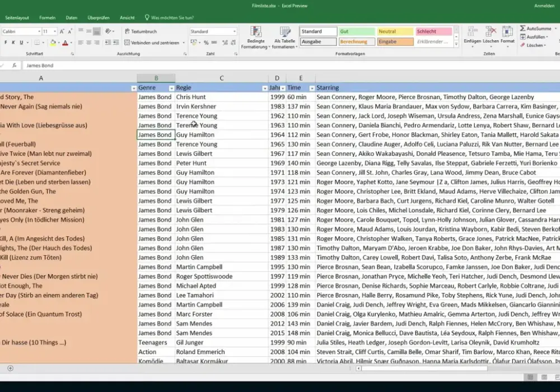Image resolution: width=560 pixels, height=392 pixels.
Task: Open the Genre column filter dropdown
Action: pos(171,88)
